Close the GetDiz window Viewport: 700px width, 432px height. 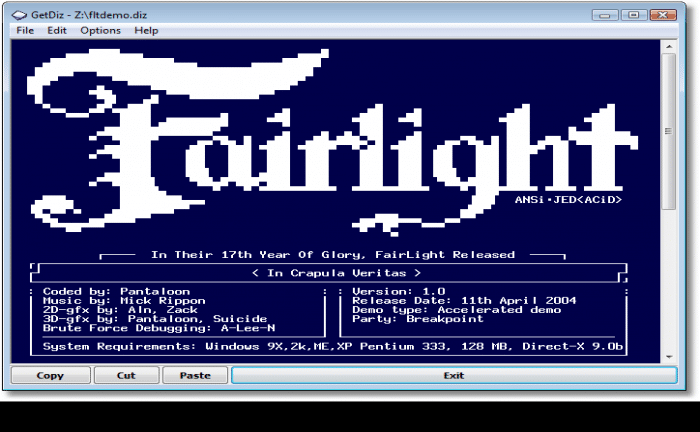[663, 15]
